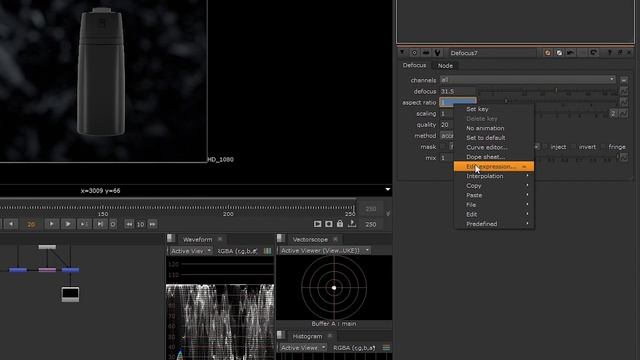Open the aspect ratio animation menu icon
The width and height of the screenshot is (640, 360).
click(x=624, y=102)
